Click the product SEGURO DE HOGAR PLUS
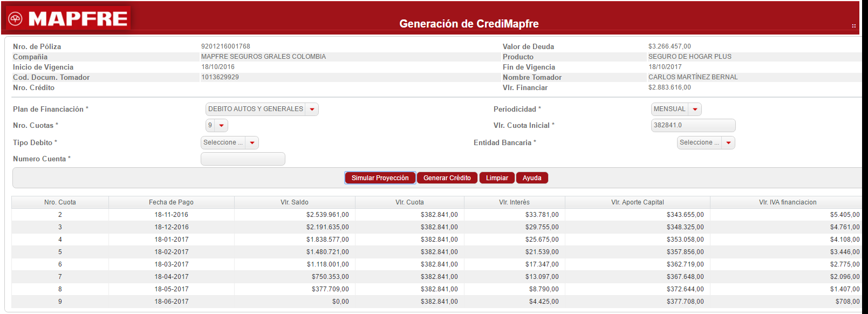Screen dimensions: 868x314 point(690,57)
